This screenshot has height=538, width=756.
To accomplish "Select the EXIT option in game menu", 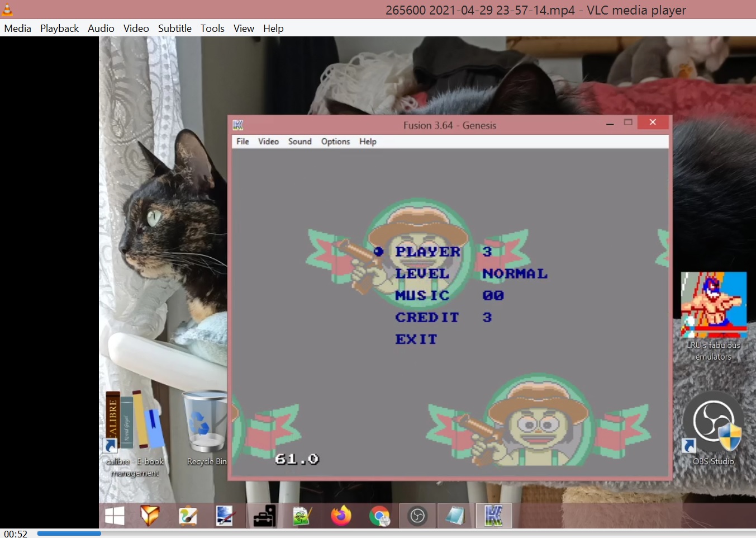I will pos(416,339).
